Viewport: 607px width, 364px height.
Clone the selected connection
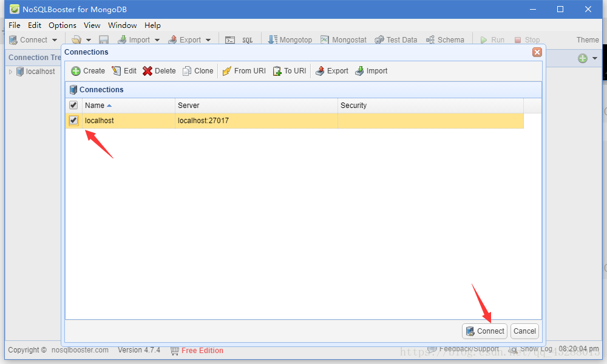click(x=198, y=71)
